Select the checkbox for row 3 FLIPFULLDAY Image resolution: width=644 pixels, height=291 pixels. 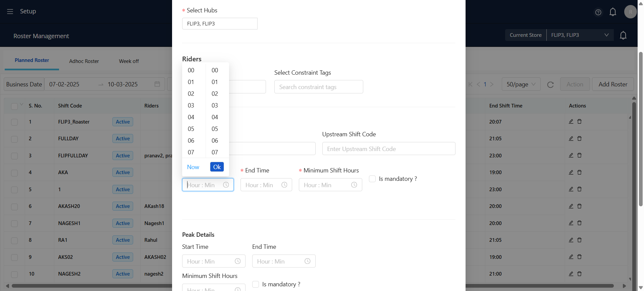14,156
